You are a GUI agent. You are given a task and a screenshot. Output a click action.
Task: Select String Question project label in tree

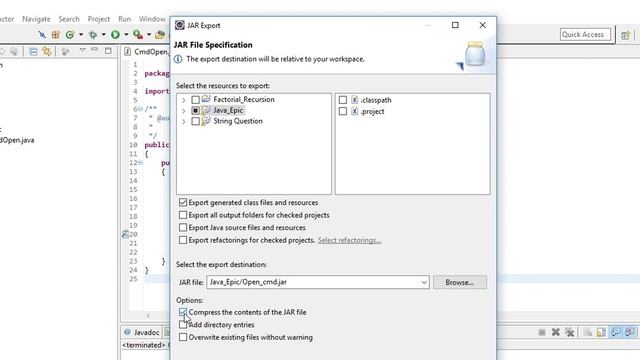point(238,121)
